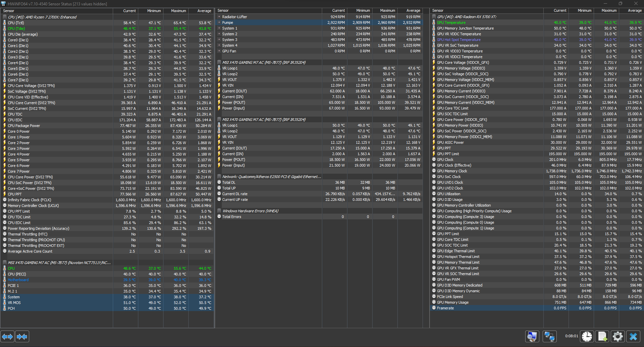This screenshot has height=347, width=644.
Task: Select the Thermal Throttling (HTC) row
Action: click(107, 234)
